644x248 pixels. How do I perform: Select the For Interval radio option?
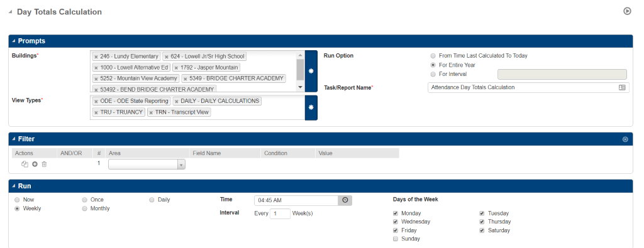tap(433, 74)
